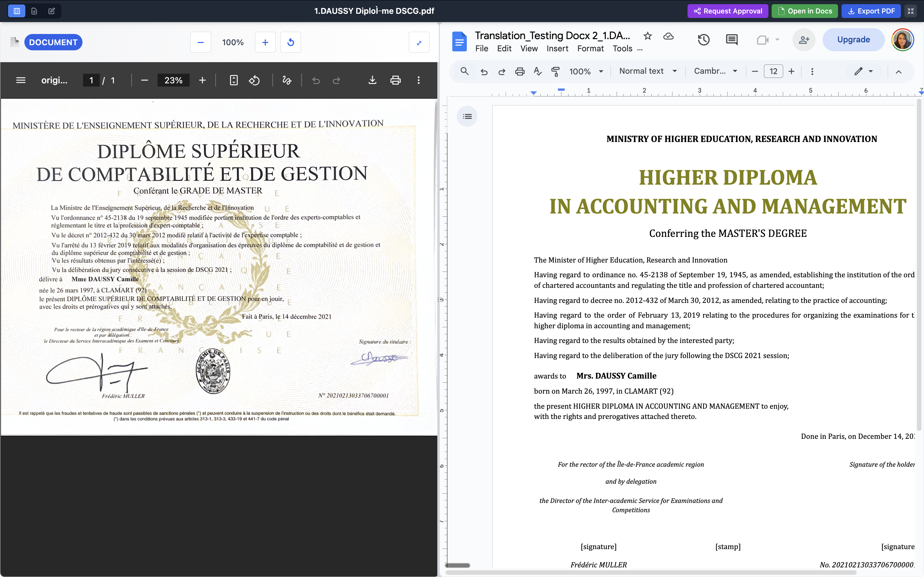Click the Request Approval button
The width and height of the screenshot is (924, 577).
click(728, 11)
